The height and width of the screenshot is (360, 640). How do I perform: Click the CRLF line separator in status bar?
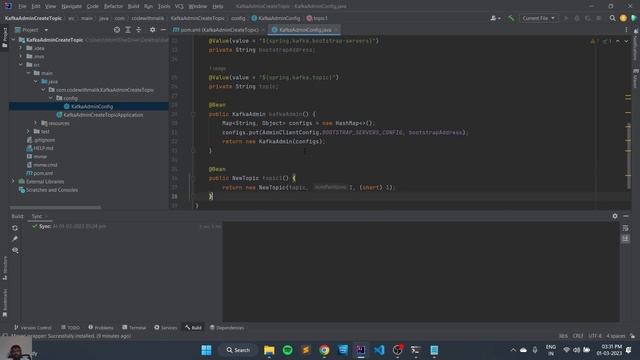pyautogui.click(x=578, y=336)
